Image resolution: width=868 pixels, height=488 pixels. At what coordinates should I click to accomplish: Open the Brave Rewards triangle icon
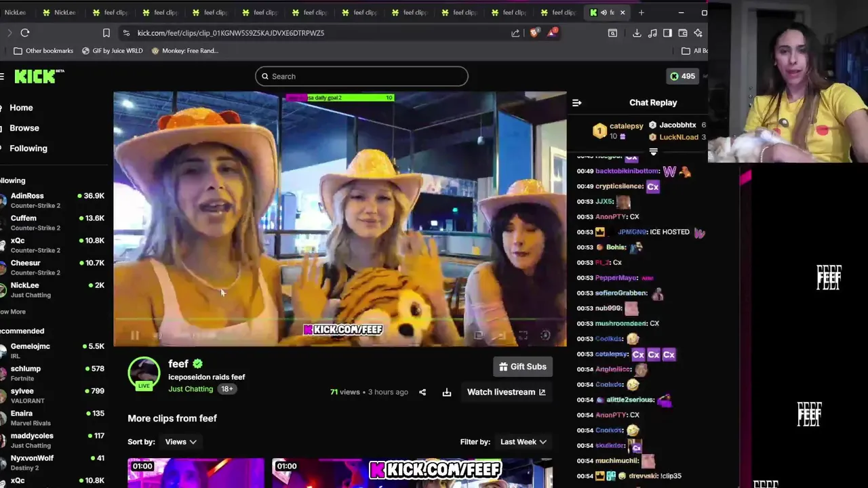(x=552, y=33)
